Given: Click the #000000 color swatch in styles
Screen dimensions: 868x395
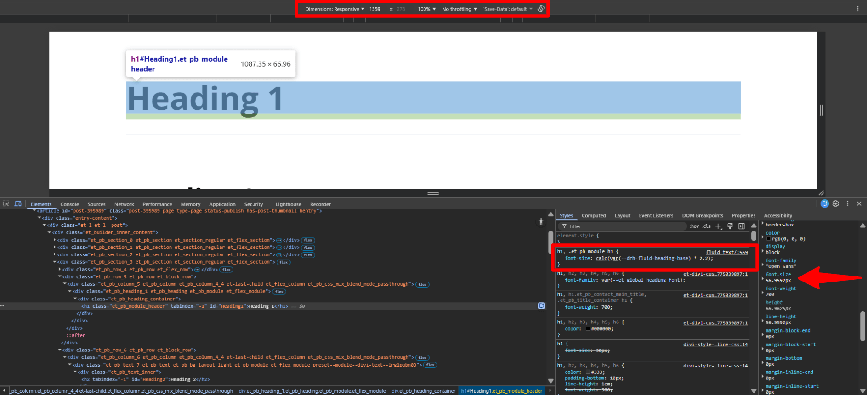Looking at the screenshot, I should 588,329.
